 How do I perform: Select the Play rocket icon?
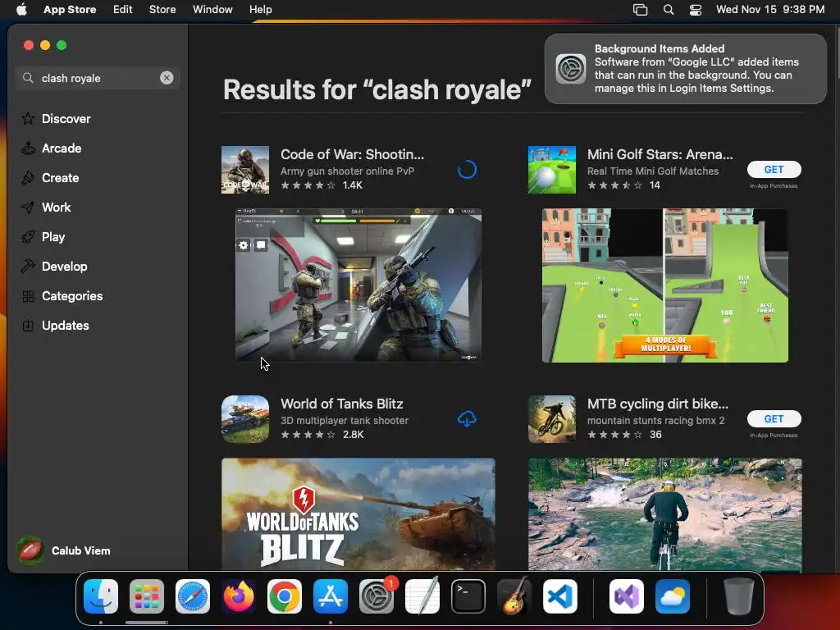click(28, 237)
